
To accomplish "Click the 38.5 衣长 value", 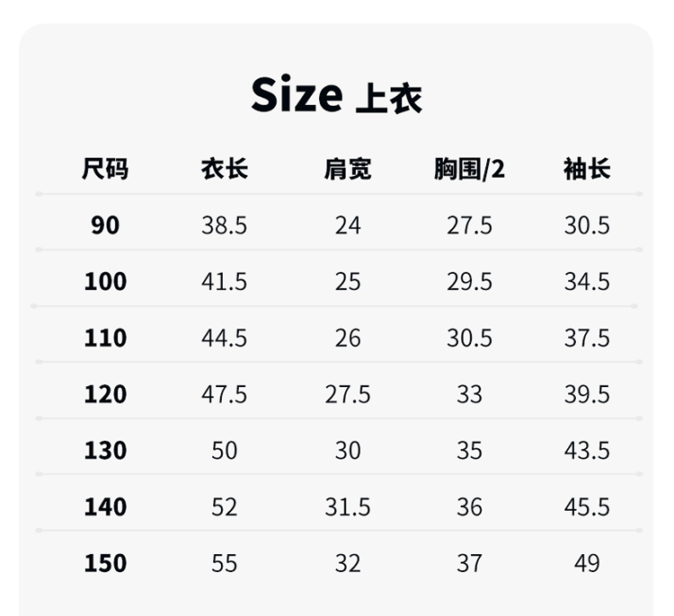I will tap(224, 224).
